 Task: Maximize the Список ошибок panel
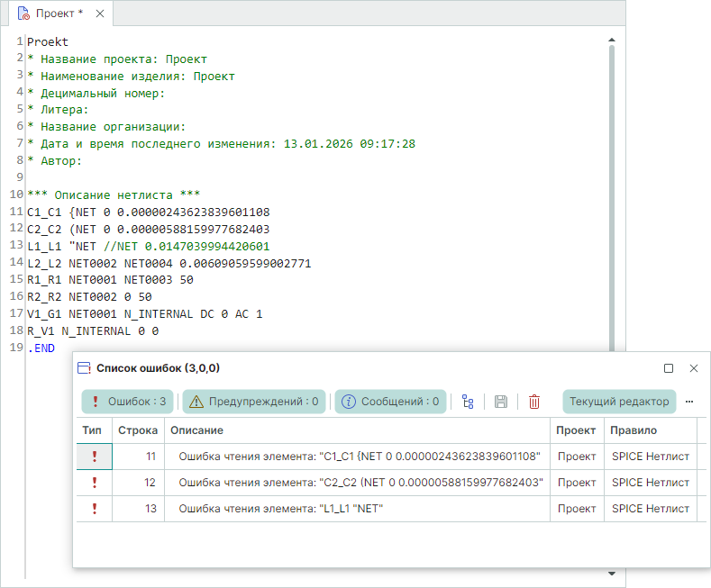click(x=669, y=368)
